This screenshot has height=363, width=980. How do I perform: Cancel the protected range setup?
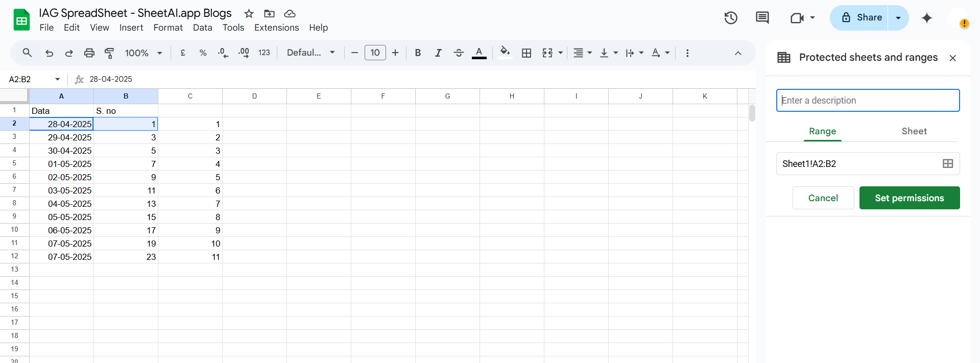click(x=823, y=198)
